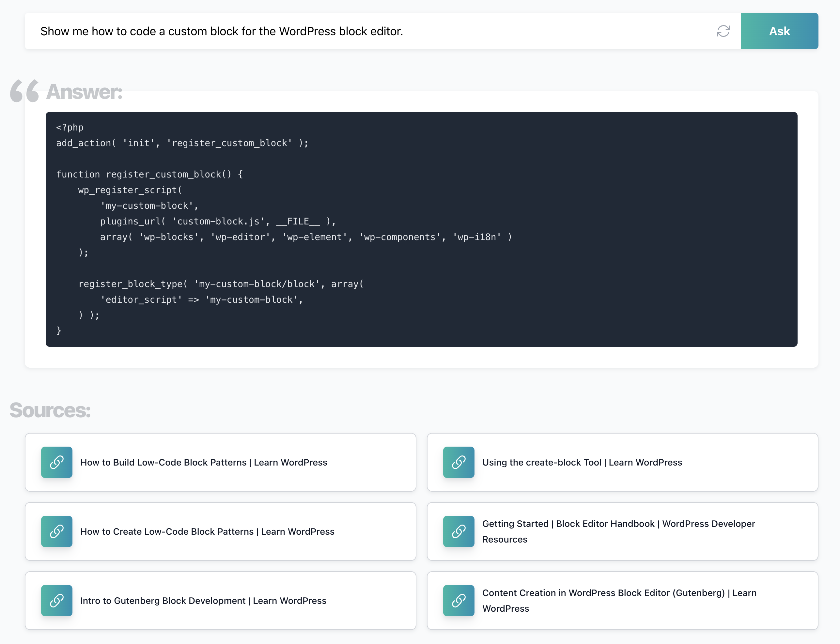Click the refresh icon in search bar
The image size is (840, 644).
point(723,31)
